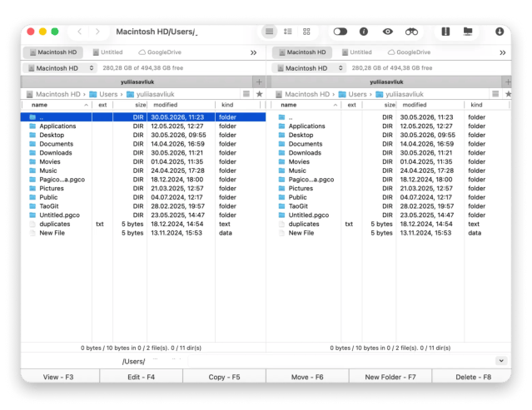The height and width of the screenshot is (410, 532).
Task: Open left pane history list icon
Action: [246, 94]
